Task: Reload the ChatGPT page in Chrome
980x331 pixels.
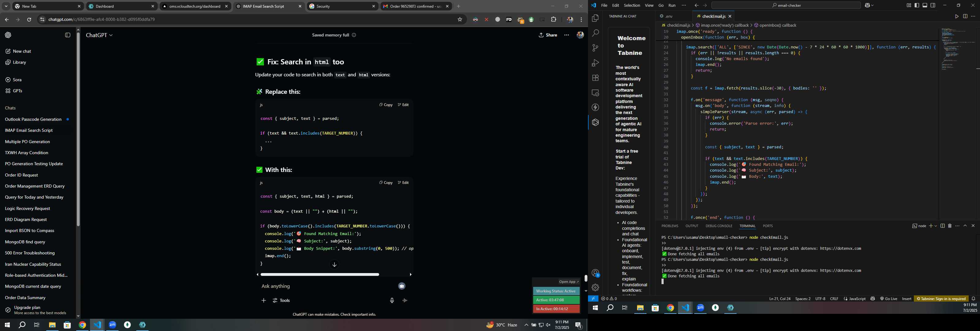Action: (29, 19)
